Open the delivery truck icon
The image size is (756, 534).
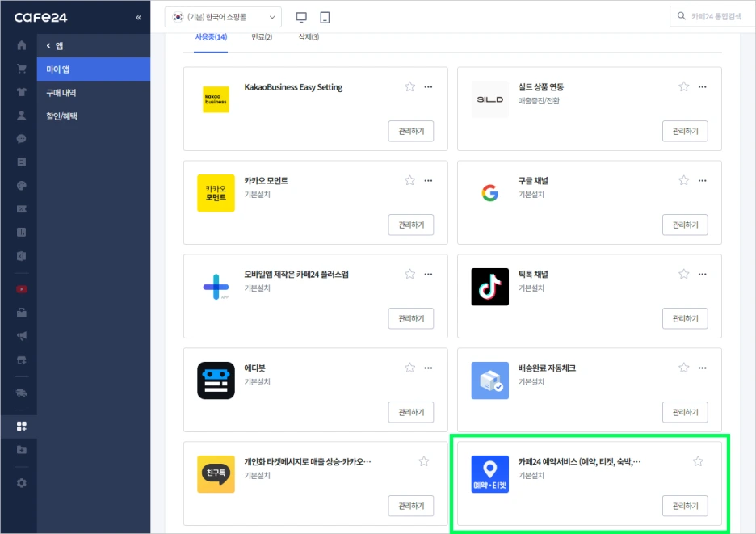[21, 393]
